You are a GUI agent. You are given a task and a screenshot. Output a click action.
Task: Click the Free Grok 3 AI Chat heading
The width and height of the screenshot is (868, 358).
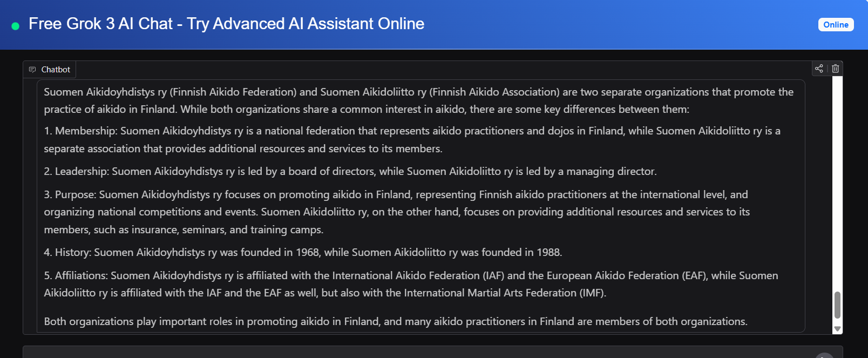point(226,24)
